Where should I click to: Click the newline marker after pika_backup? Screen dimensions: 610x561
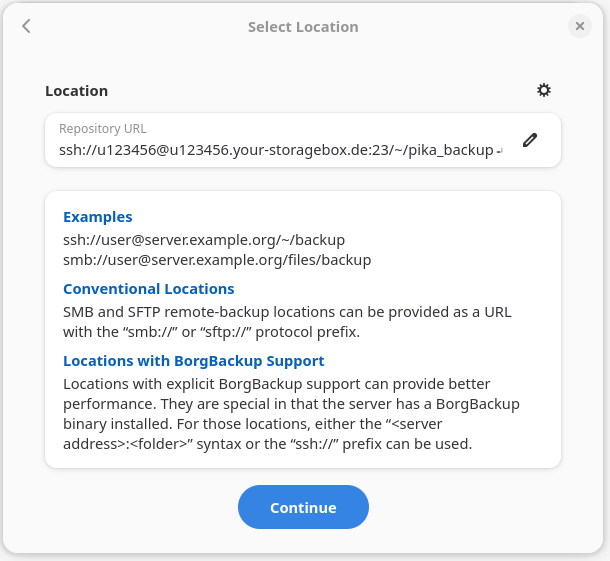(x=499, y=151)
